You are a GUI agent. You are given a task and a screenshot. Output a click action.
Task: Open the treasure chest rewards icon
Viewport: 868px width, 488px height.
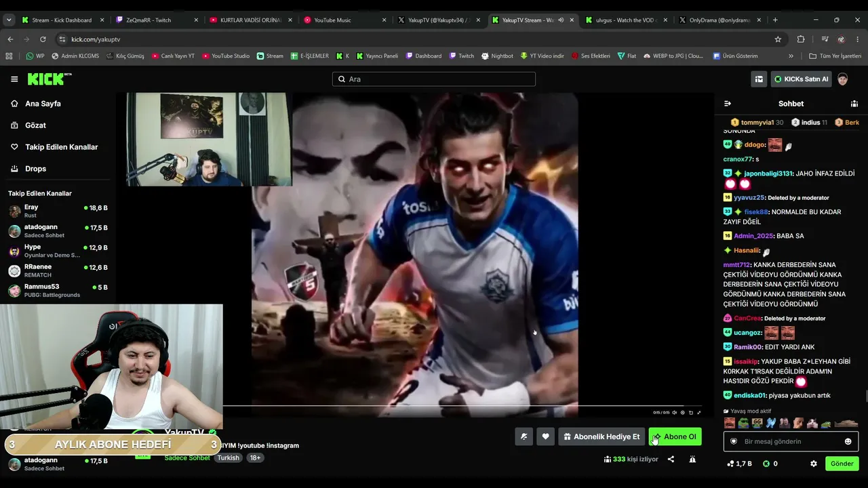tap(759, 79)
